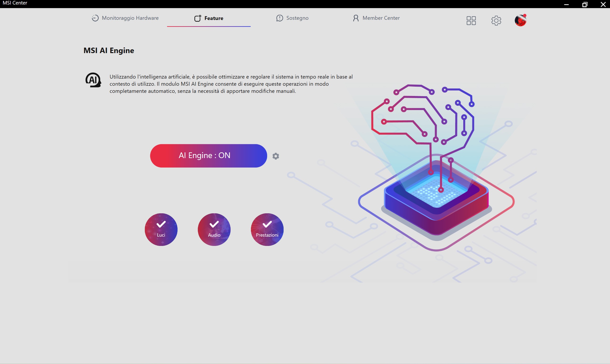Open the AI Engine settings gear
The height and width of the screenshot is (364, 610).
point(275,156)
